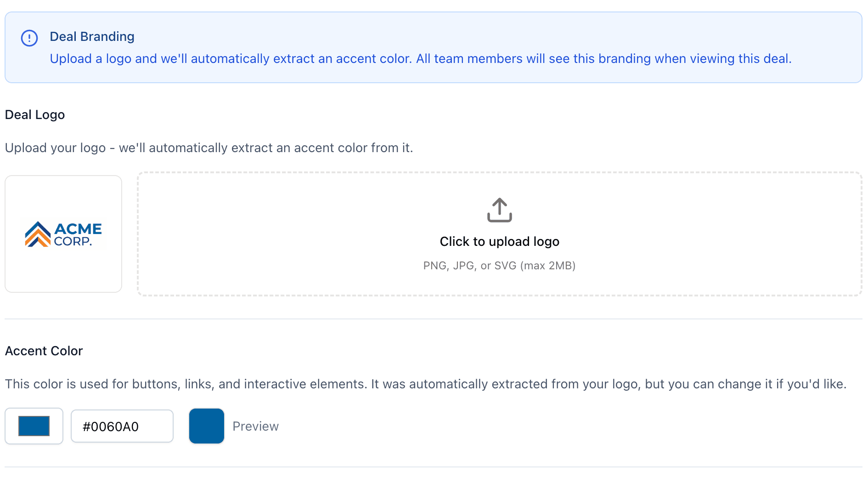
Task: Click the info icon in Deal Branding banner
Action: click(x=29, y=38)
